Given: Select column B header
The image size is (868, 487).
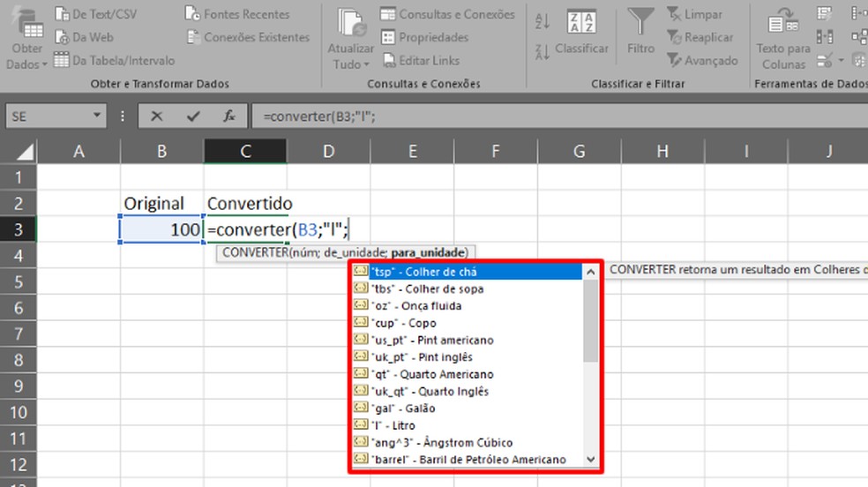Looking at the screenshot, I should [x=161, y=151].
